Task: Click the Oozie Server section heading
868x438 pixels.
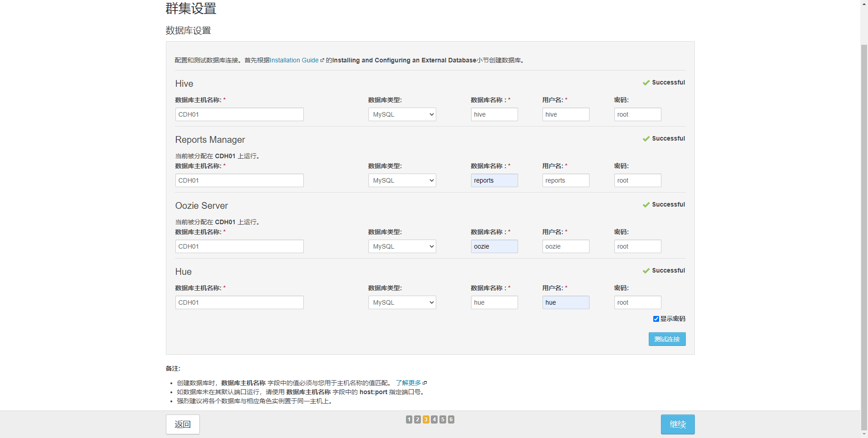Action: [x=202, y=206]
